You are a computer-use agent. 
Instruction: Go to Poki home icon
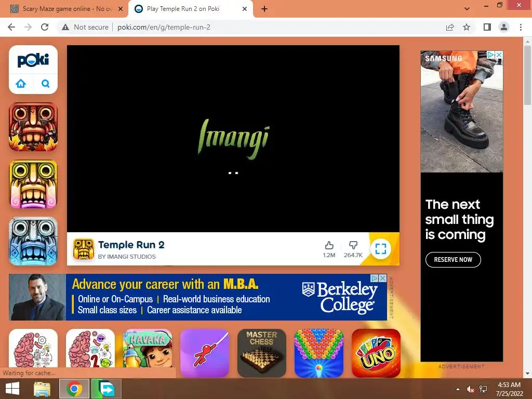point(21,84)
